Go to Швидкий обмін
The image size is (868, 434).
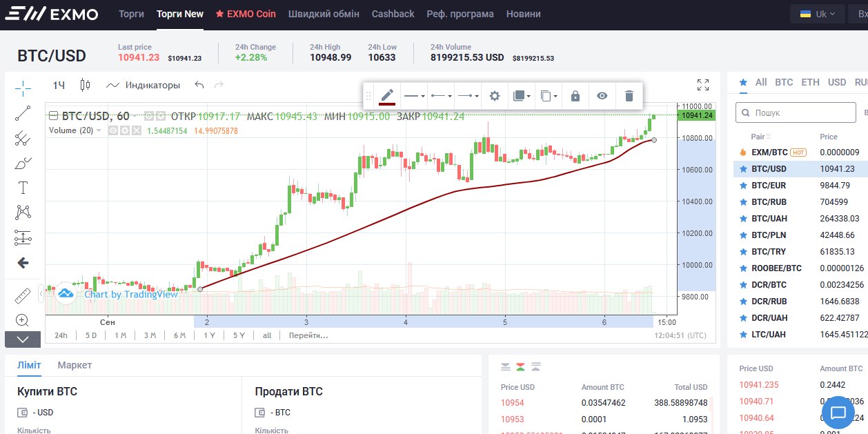tap(324, 14)
